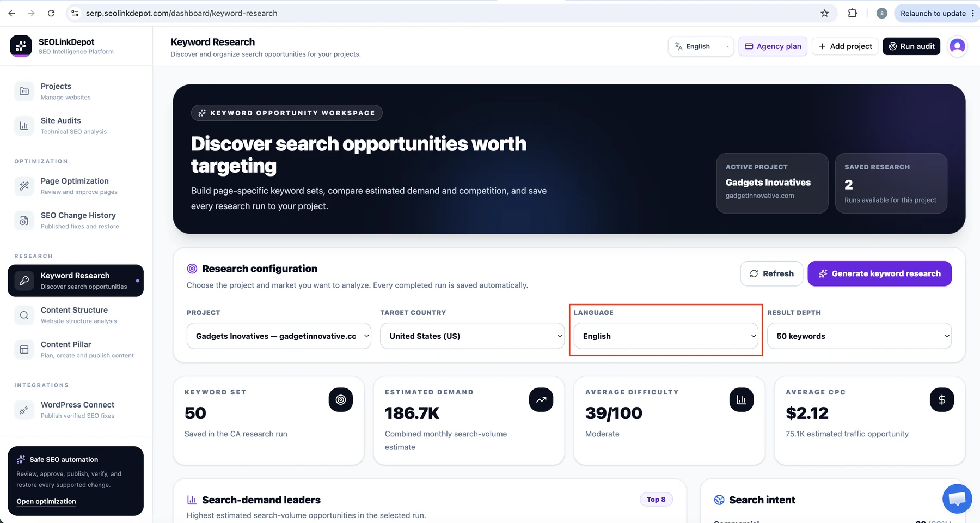The image size is (980, 523).
Task: Click the Keyword Set target icon
Action: [341, 400]
